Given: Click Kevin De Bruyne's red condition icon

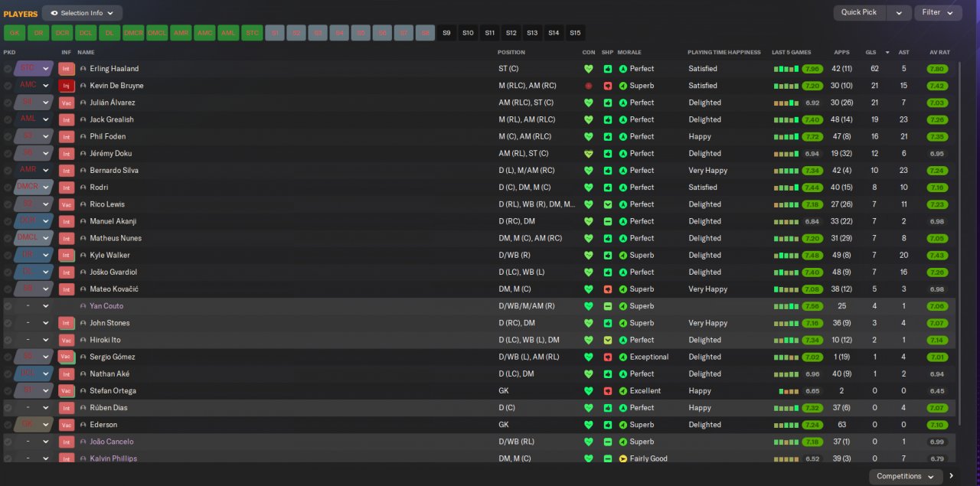Looking at the screenshot, I should click(x=589, y=86).
